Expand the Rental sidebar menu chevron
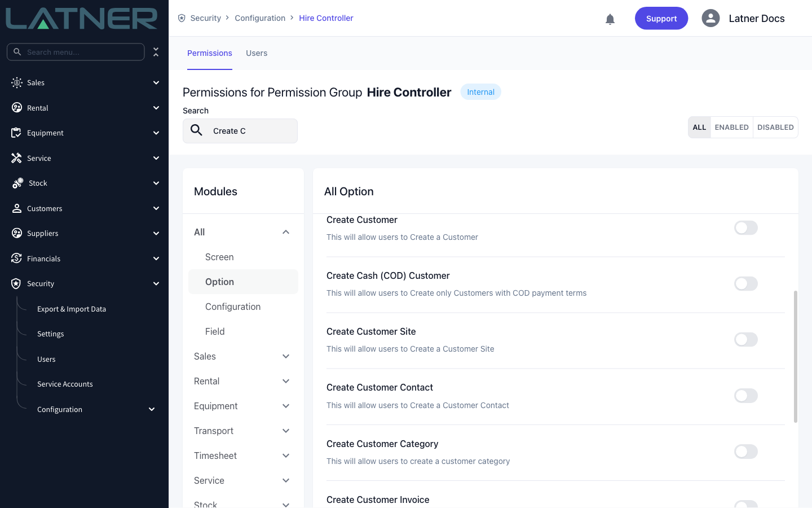This screenshot has height=508, width=812. 156,108
